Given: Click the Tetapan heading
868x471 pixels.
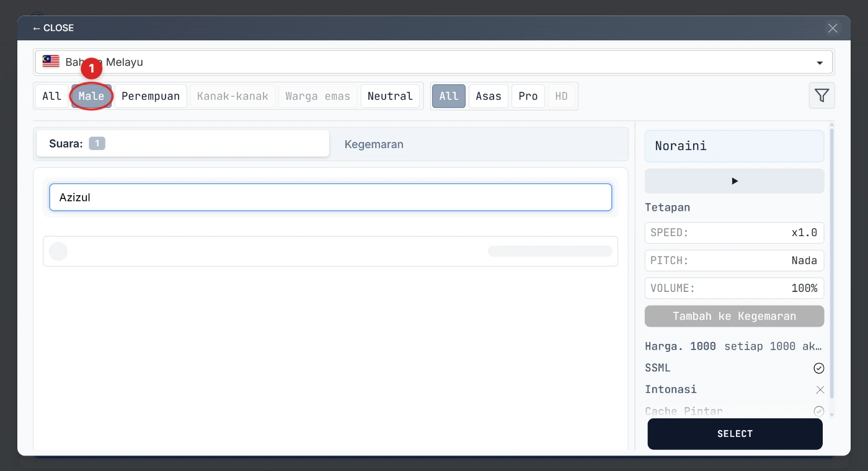Looking at the screenshot, I should click(667, 208).
